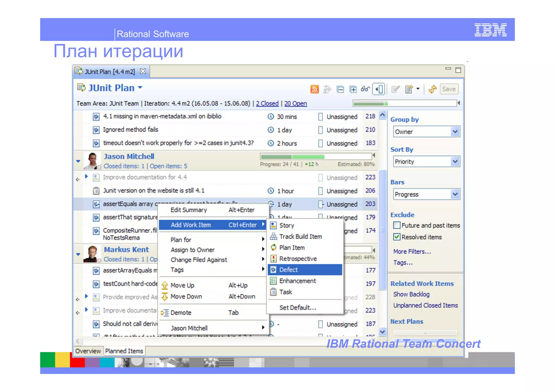Click the glasses preview icon in toolbar
The height and width of the screenshot is (392, 555).
[365, 89]
